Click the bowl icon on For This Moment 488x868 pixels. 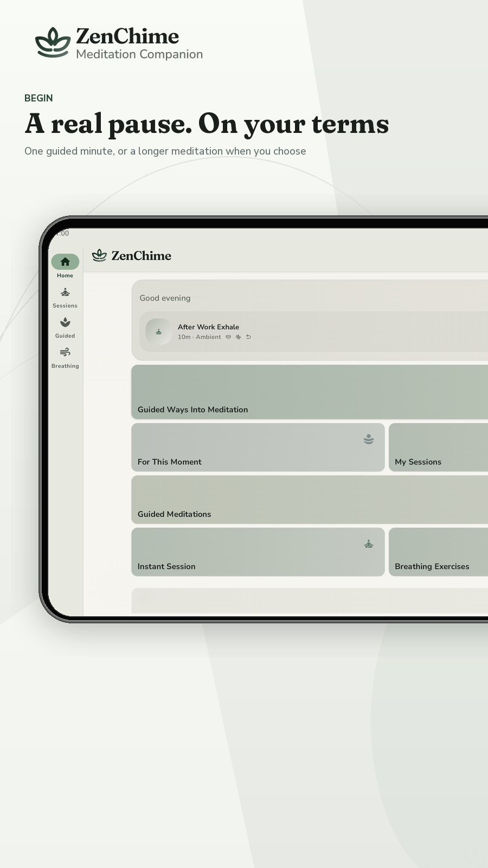tap(369, 439)
